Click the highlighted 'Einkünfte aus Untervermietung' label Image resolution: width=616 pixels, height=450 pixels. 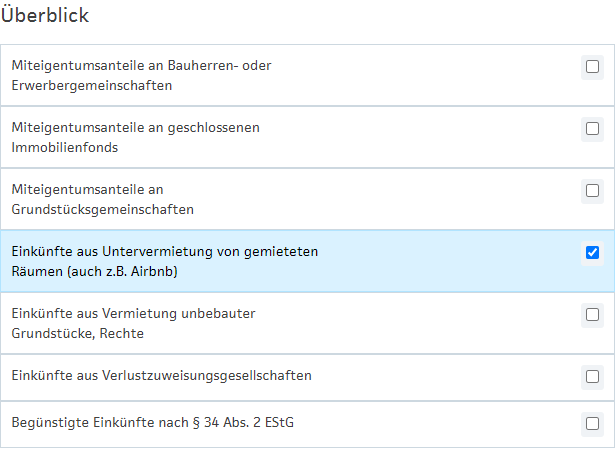pyautogui.click(x=164, y=252)
